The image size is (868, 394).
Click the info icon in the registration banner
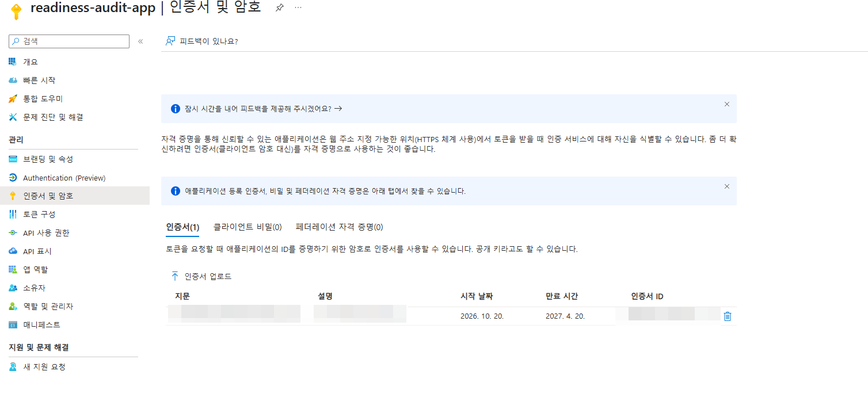[176, 191]
